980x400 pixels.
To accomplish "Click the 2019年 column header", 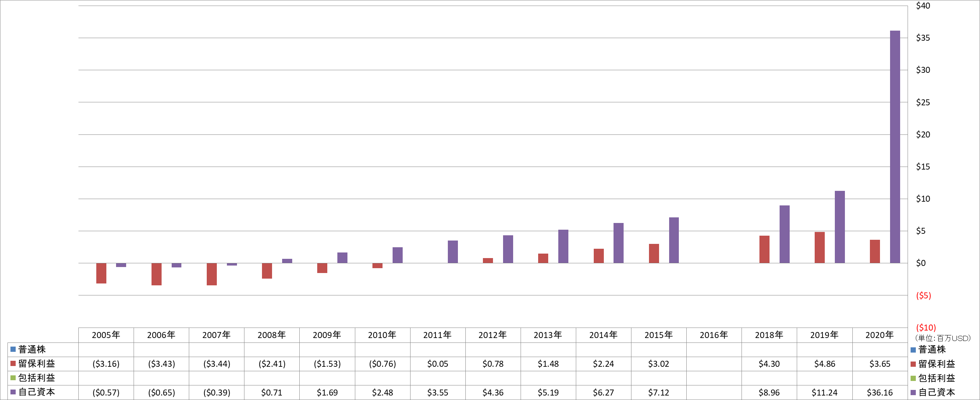I will 824,335.
